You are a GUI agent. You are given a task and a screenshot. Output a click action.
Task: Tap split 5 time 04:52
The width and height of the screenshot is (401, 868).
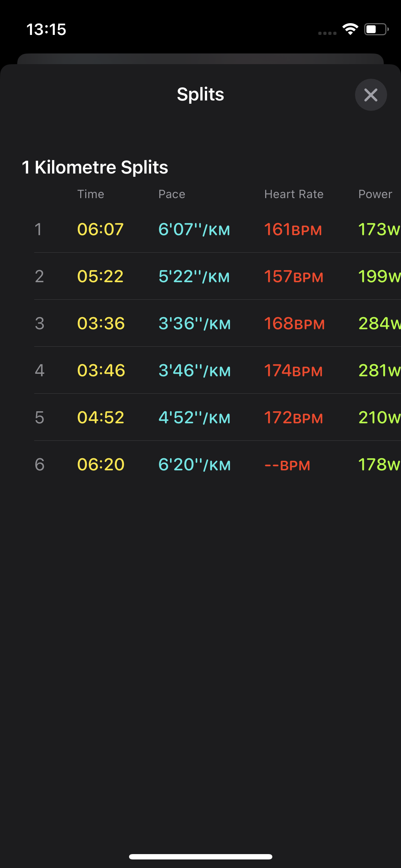[x=101, y=418]
